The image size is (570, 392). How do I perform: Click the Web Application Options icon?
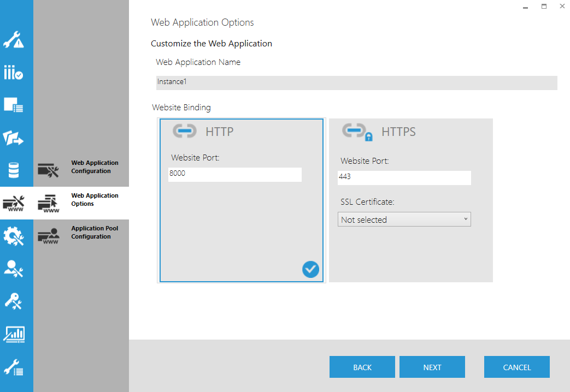48,204
